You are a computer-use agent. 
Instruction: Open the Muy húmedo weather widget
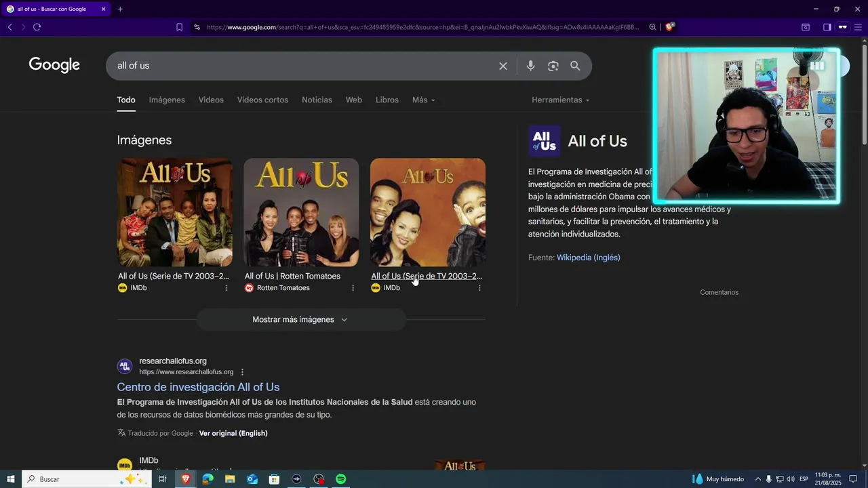point(718,479)
